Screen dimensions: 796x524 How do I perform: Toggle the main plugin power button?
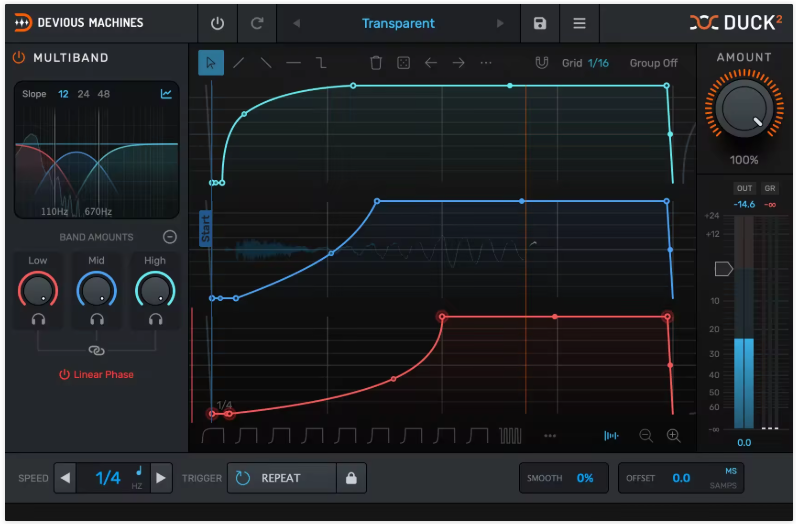[217, 23]
